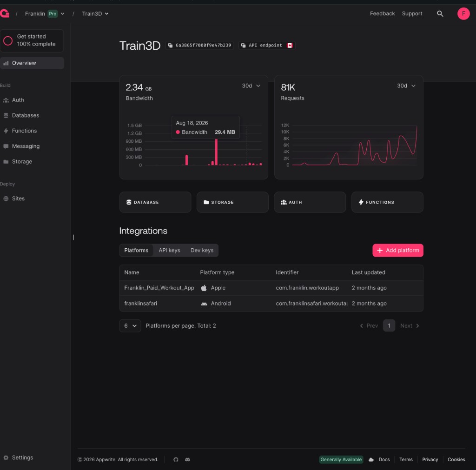Image resolution: width=476 pixels, height=470 pixels.
Task: Click the Canada flag region icon
Action: pos(290,46)
